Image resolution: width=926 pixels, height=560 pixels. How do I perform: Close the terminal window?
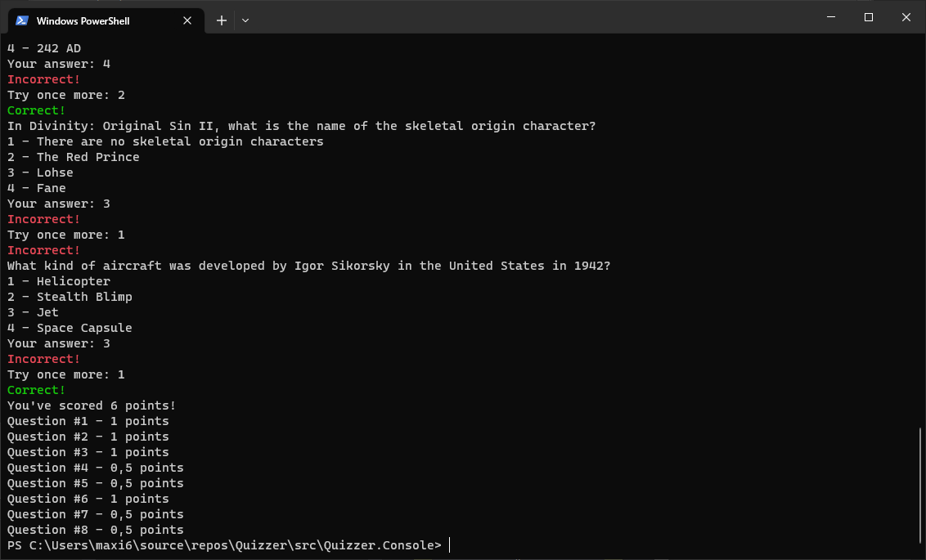(x=906, y=17)
